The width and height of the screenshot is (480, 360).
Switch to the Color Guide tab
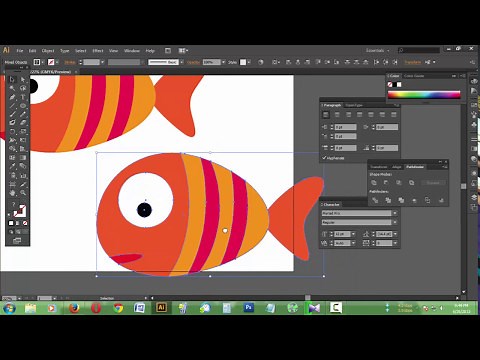tap(414, 76)
